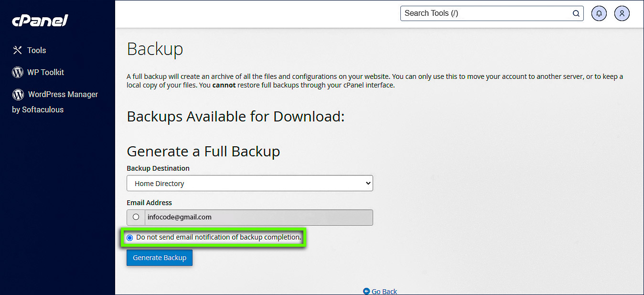
Task: Open the user account icon
Action: pos(622,13)
